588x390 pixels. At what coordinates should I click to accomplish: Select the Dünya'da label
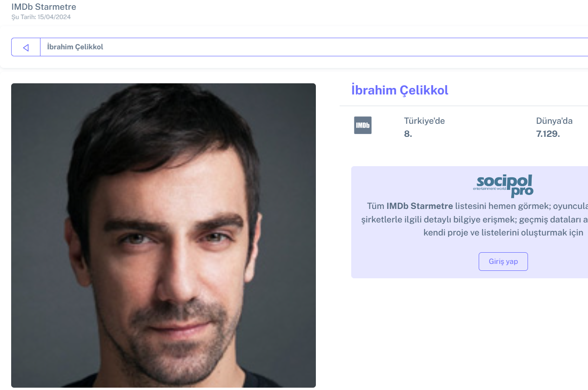click(554, 121)
